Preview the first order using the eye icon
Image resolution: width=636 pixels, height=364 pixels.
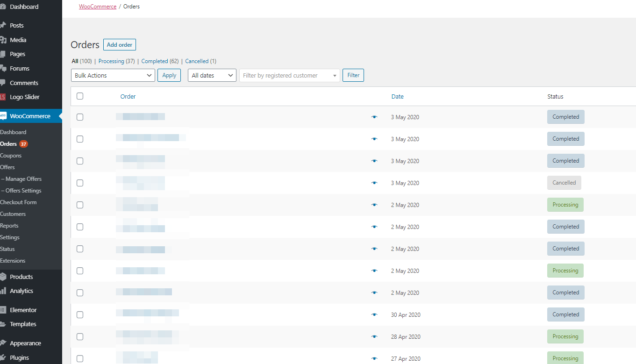[x=374, y=117]
